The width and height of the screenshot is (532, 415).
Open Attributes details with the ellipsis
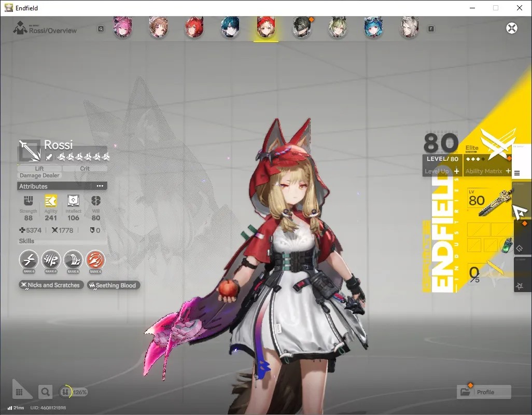pos(100,186)
